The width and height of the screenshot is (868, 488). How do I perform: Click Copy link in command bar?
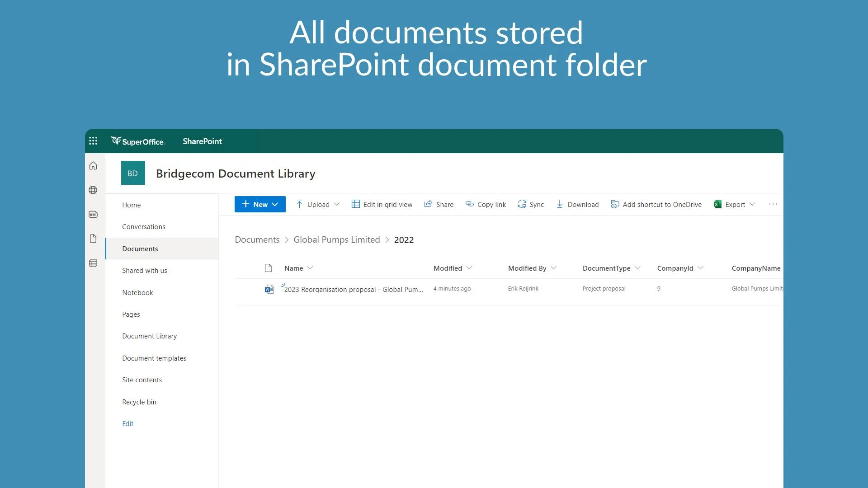pos(486,204)
